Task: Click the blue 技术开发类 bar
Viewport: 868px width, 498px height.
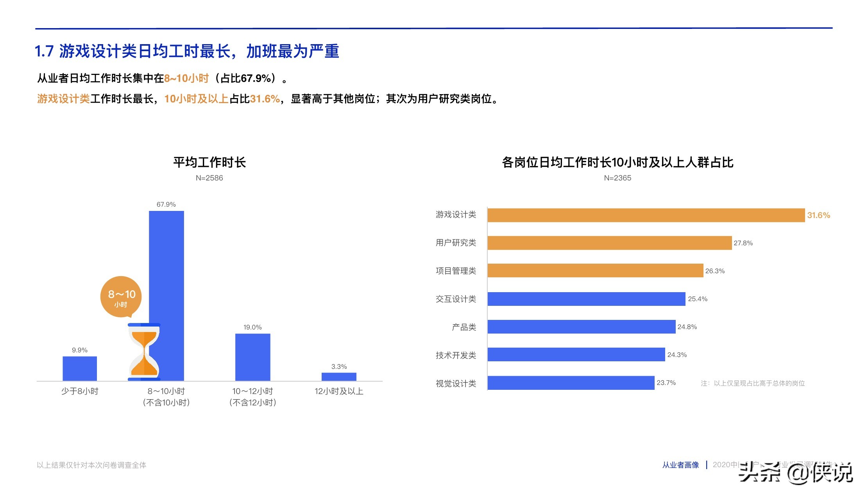Action: 576,354
